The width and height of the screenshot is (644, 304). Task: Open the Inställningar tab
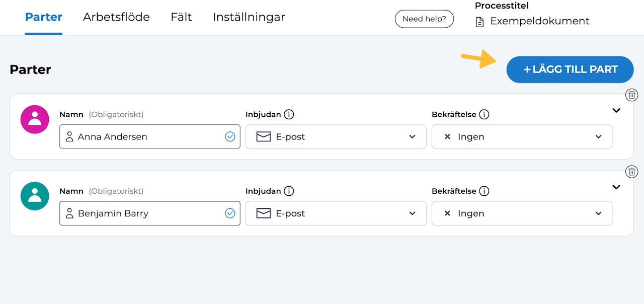coord(249,17)
